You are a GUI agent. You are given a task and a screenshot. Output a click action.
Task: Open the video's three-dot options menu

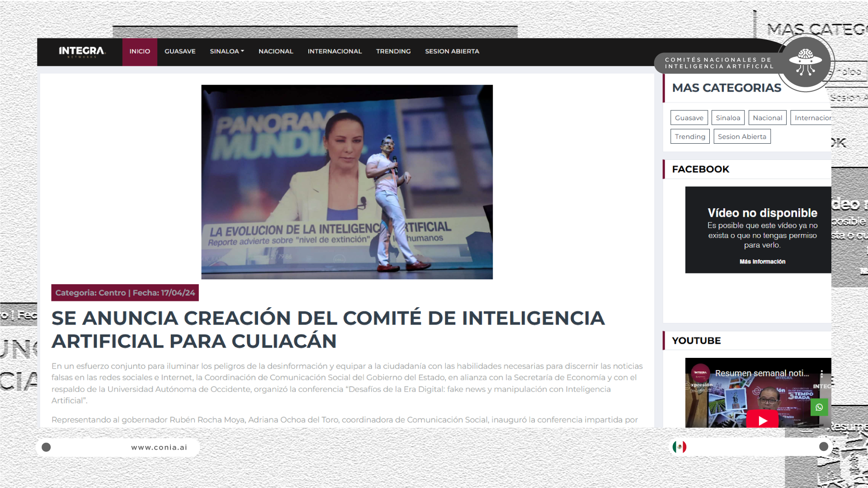[x=822, y=374]
